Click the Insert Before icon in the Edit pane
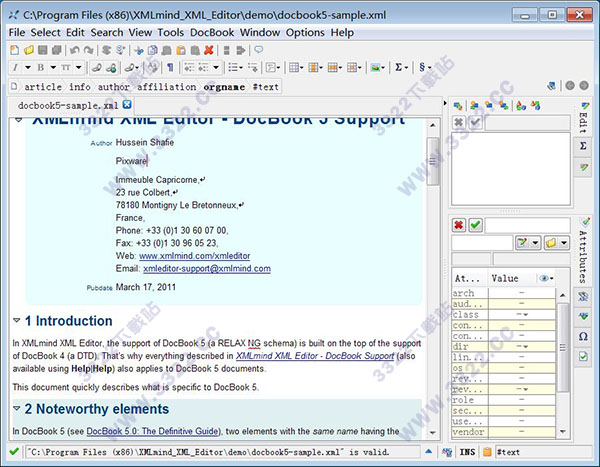 pyautogui.click(x=474, y=105)
